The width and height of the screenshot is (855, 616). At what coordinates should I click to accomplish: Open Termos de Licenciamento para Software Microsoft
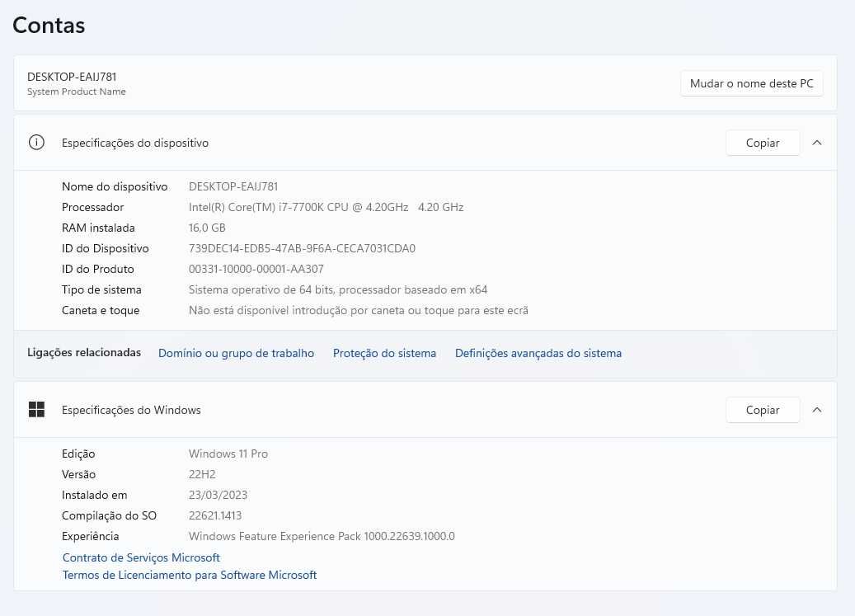tap(190, 575)
